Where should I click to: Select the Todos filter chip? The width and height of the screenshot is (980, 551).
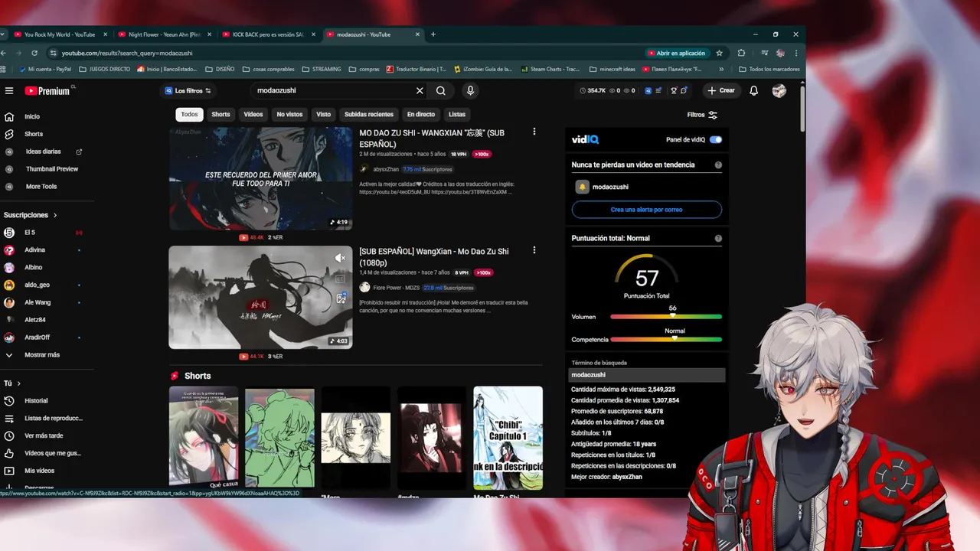click(x=189, y=114)
